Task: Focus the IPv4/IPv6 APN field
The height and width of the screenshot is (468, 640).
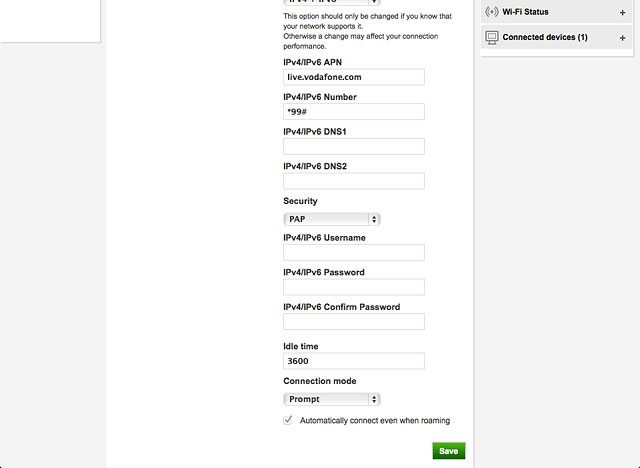Action: pyautogui.click(x=354, y=77)
